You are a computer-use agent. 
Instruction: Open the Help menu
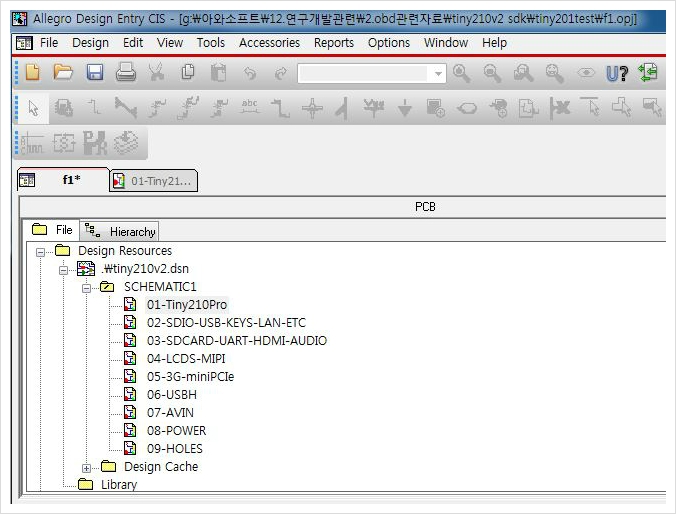[x=494, y=43]
